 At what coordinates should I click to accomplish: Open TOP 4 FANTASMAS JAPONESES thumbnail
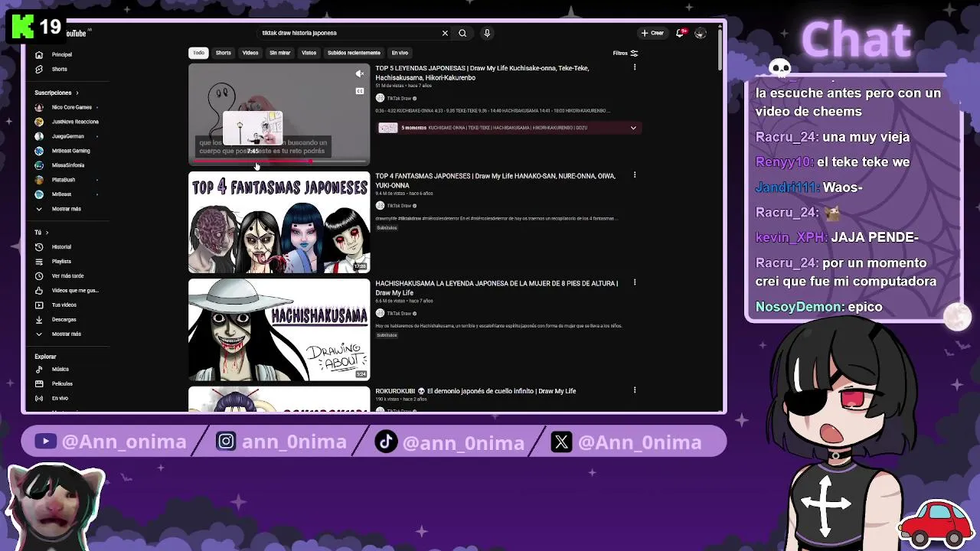279,223
